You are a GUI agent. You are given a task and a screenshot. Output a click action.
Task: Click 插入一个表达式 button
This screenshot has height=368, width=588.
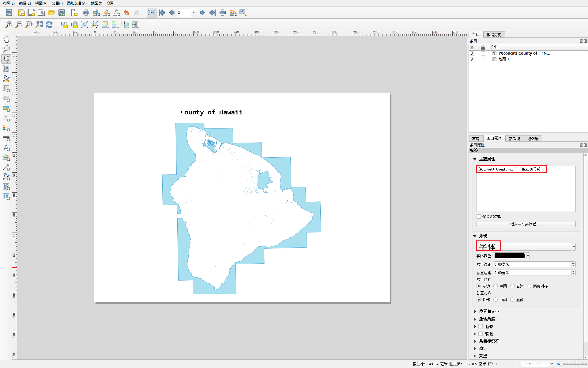(526, 224)
